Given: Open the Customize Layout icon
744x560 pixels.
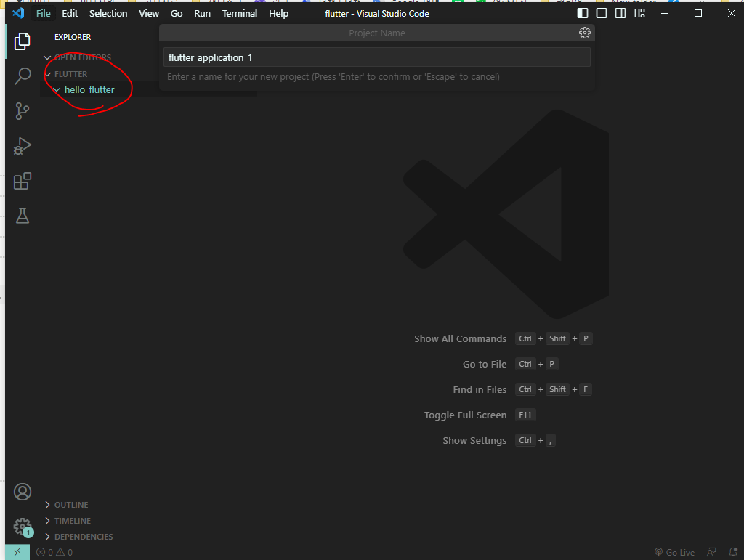Looking at the screenshot, I should [x=639, y=13].
